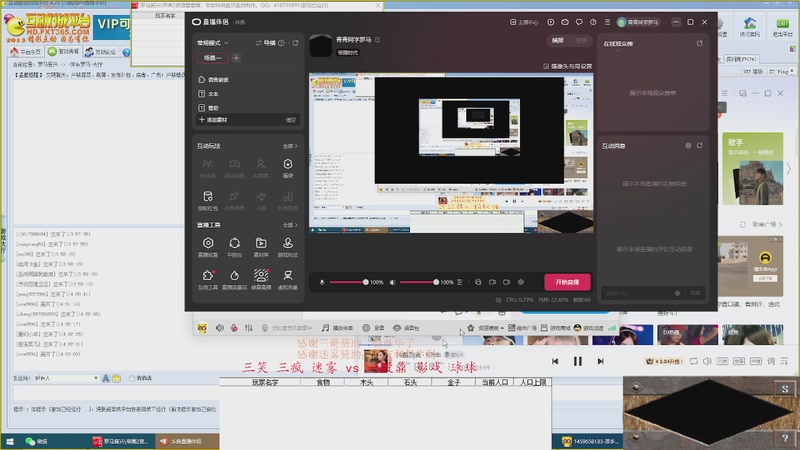Skip to the next track

point(601,361)
